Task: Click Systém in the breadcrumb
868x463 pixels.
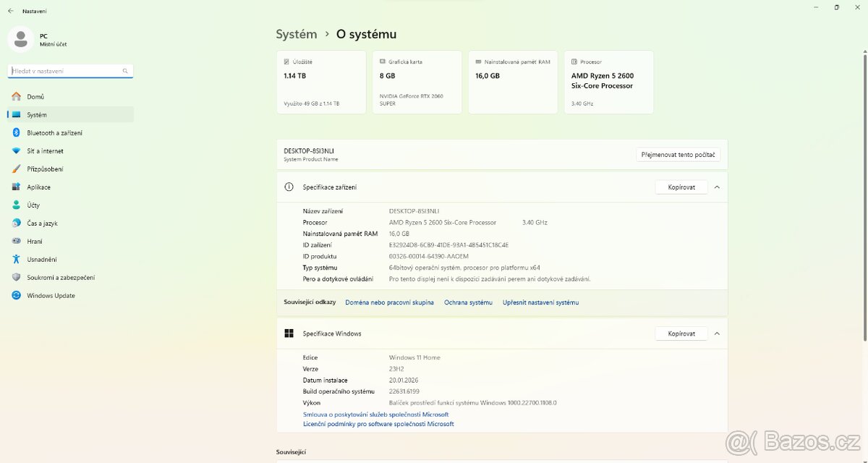Action: (x=296, y=34)
